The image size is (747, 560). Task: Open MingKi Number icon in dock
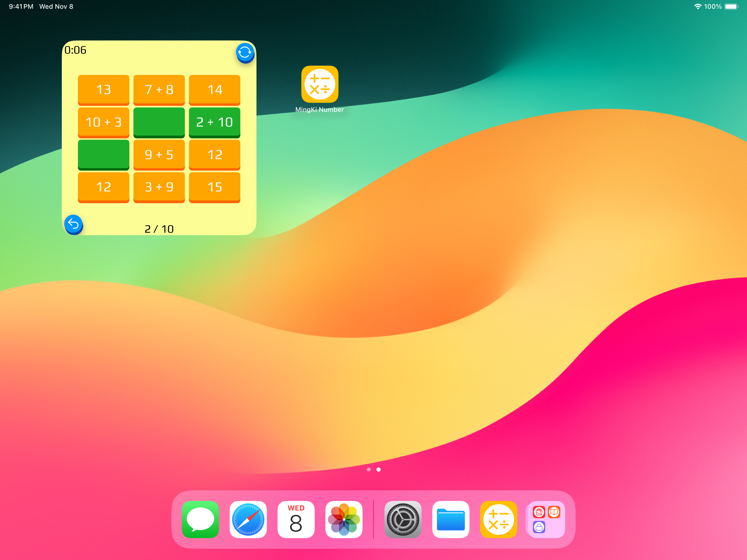pos(498,519)
